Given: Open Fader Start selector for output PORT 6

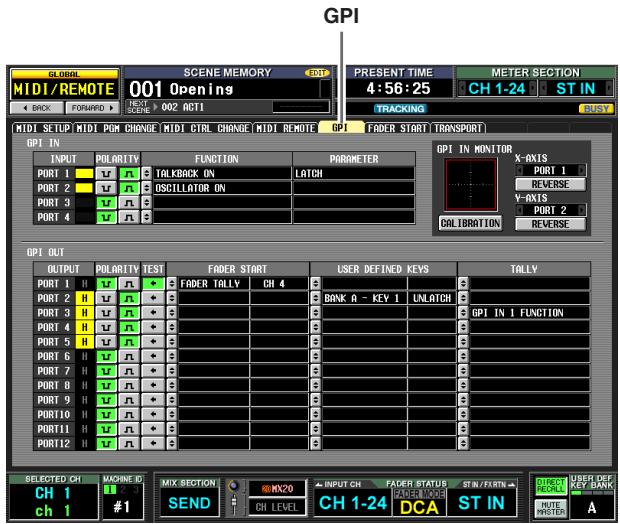Looking at the screenshot, I should 172,356.
